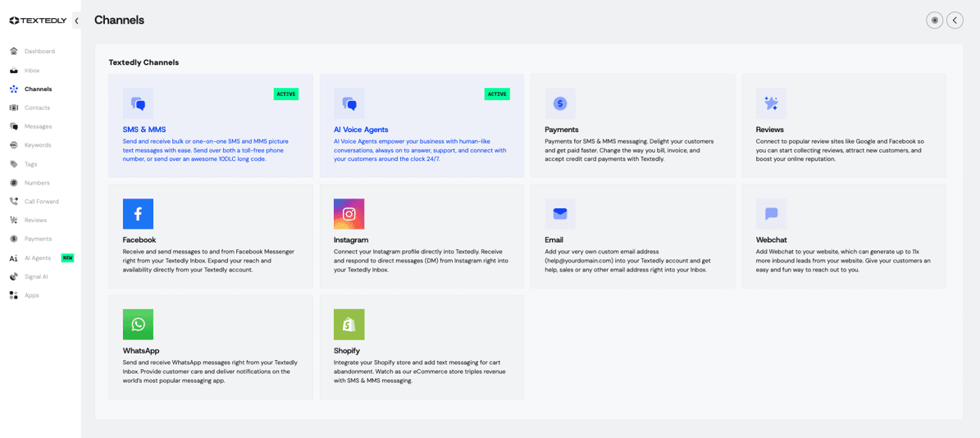Click the Payments card title
This screenshot has width=980, height=438.
click(x=562, y=130)
